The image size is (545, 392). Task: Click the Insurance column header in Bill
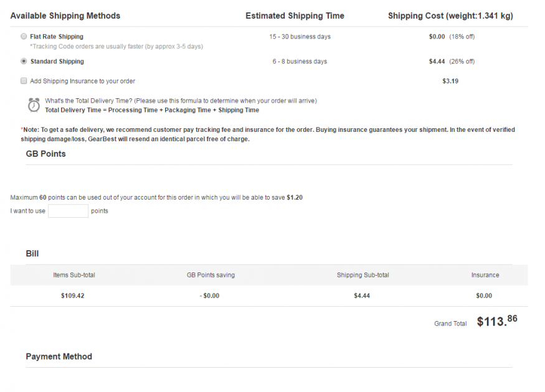click(485, 275)
